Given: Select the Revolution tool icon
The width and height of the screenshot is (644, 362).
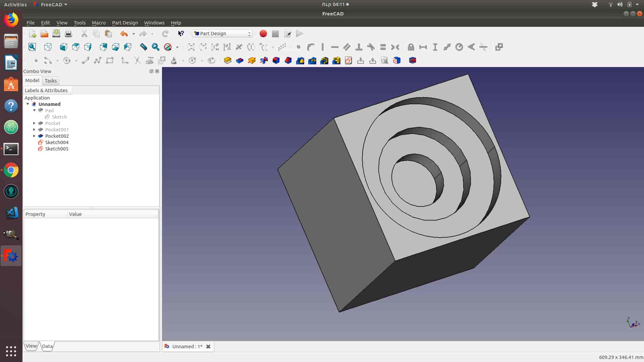Looking at the screenshot, I should (x=252, y=60).
